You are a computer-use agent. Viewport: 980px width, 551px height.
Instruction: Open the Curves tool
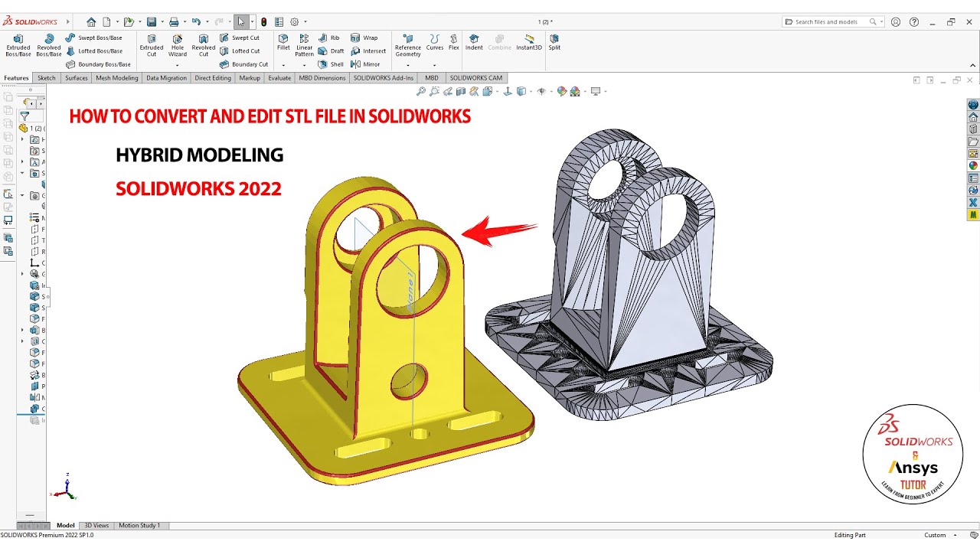click(x=435, y=42)
